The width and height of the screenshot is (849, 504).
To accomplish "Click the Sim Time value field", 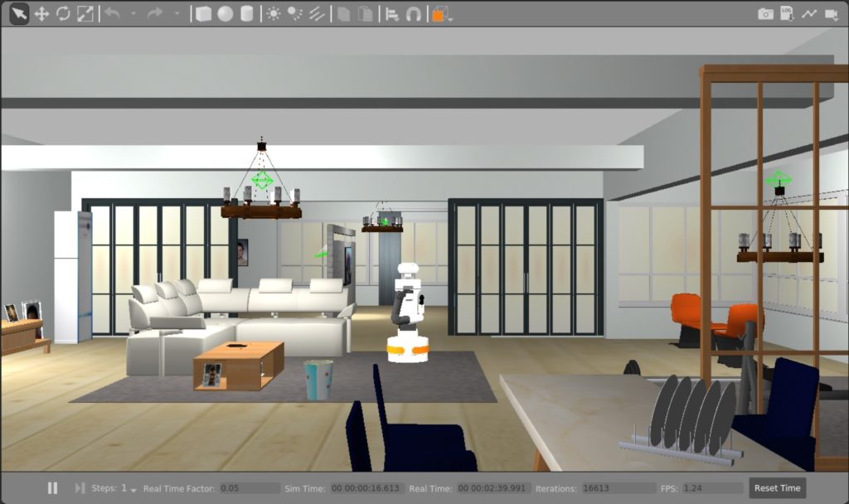I will pyautogui.click(x=367, y=488).
